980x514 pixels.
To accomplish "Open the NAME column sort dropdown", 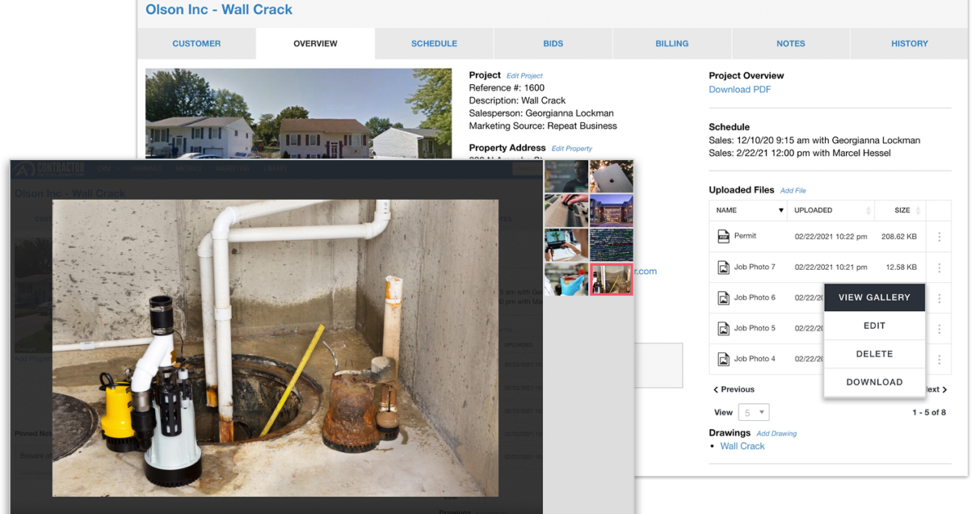I will (781, 210).
